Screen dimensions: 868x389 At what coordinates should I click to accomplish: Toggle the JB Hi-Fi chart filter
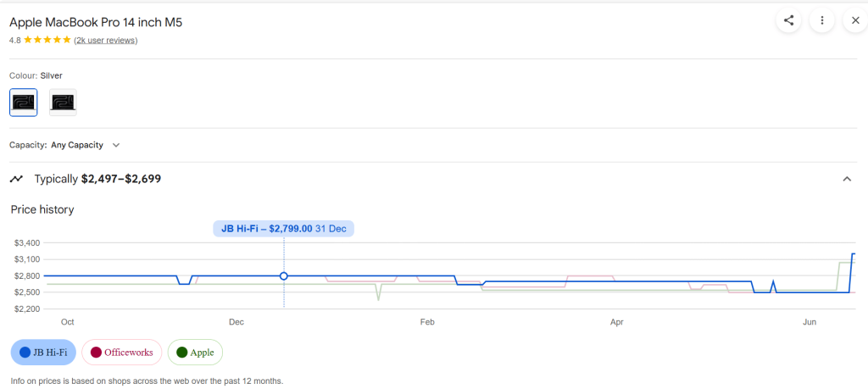(x=43, y=353)
